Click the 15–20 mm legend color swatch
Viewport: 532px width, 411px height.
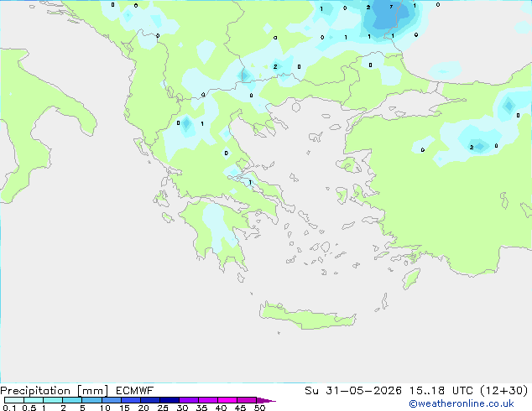click(x=131, y=400)
